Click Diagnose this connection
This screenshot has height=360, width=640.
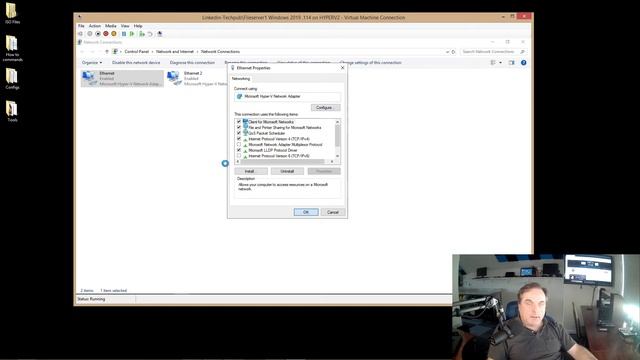192,62
